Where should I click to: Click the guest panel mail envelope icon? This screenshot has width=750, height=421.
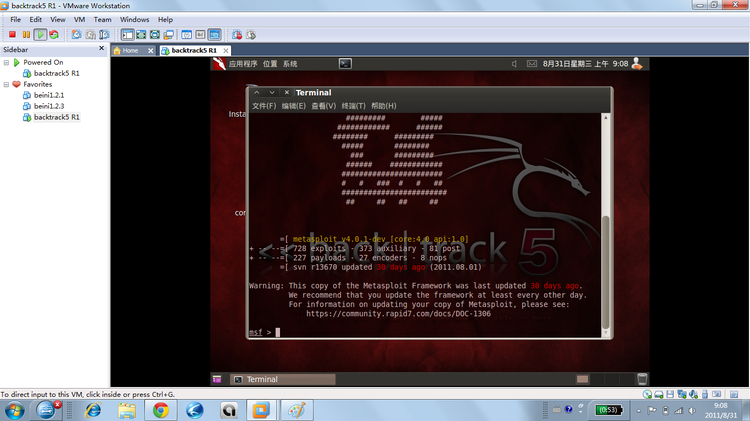click(x=532, y=64)
